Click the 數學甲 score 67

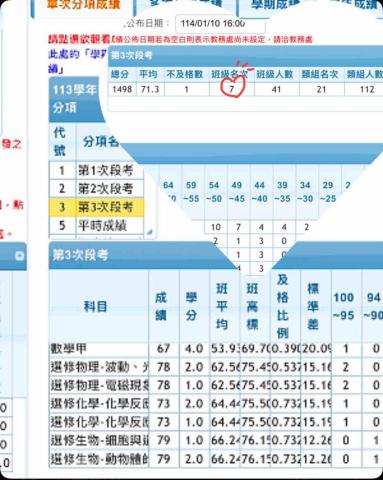(163, 349)
